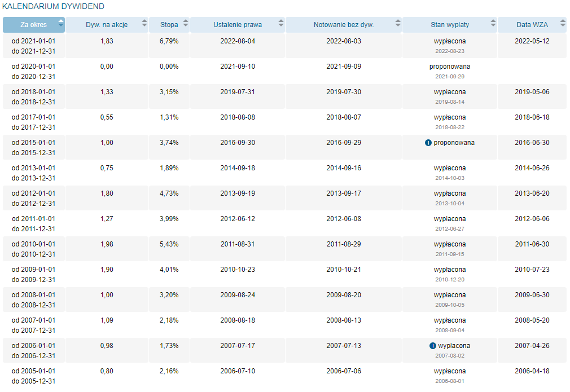Click sort arrows on Stan wypłaty column
Image resolution: width=570 pixels, height=392 pixels.
pos(493,23)
